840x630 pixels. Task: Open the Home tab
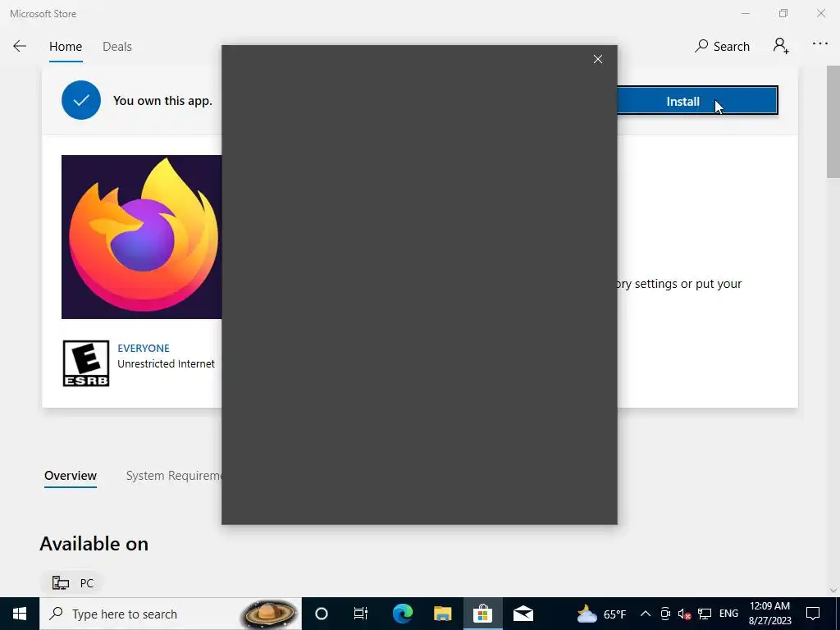click(66, 47)
